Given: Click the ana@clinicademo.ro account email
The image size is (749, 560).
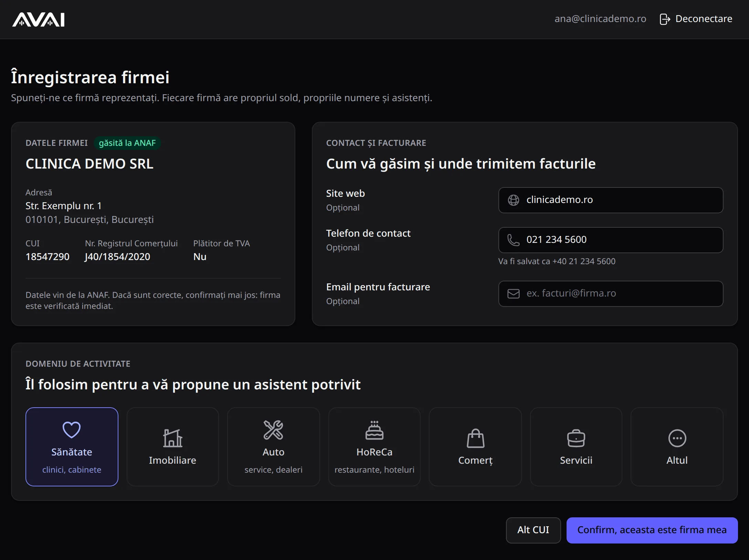Looking at the screenshot, I should 600,19.
